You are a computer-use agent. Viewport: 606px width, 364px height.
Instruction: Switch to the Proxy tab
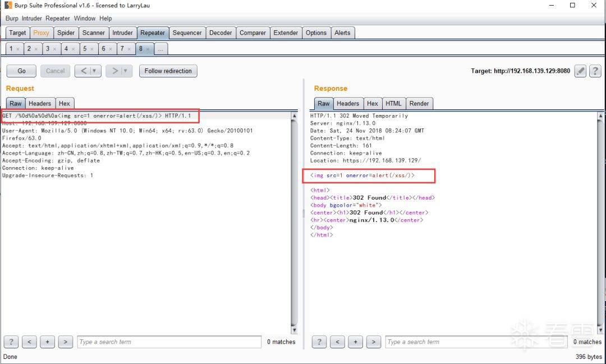point(42,33)
